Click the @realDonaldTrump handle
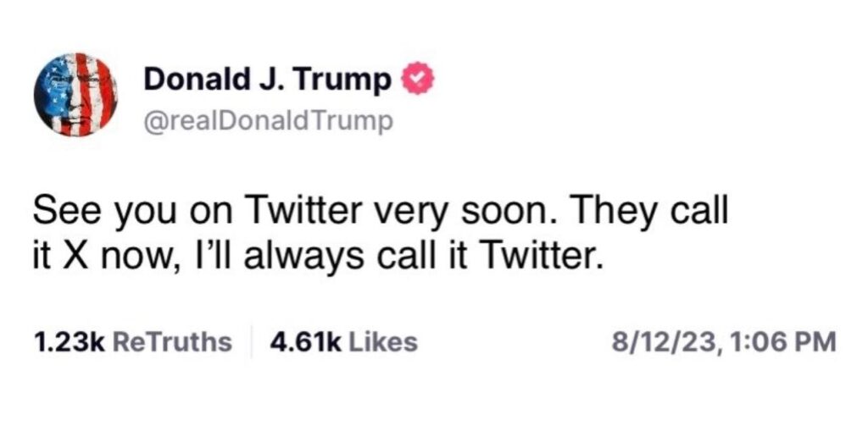Image resolution: width=868 pixels, height=437 pixels. [270, 122]
